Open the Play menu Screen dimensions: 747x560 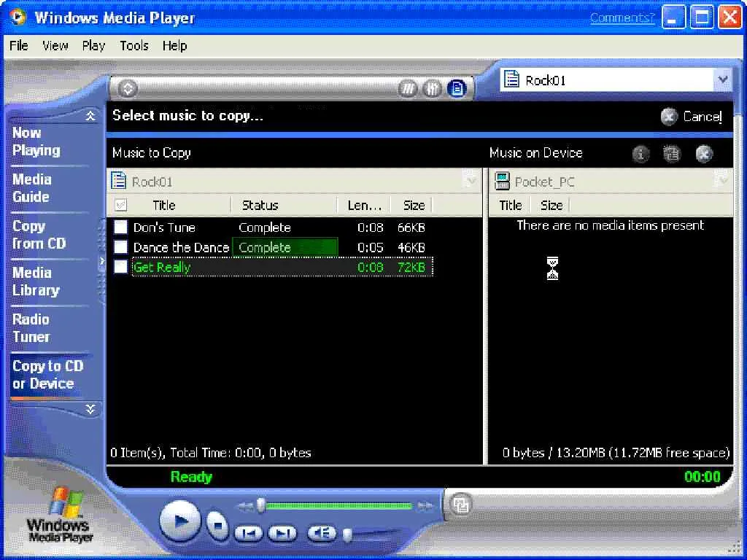[93, 46]
